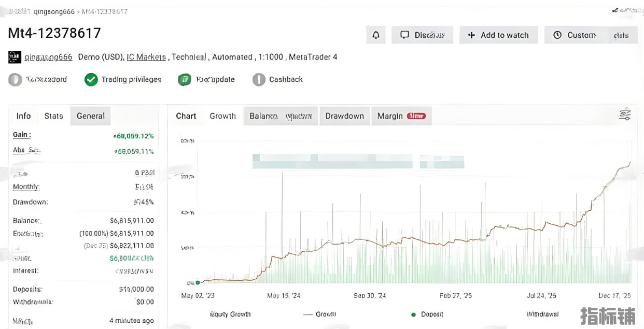This screenshot has width=644, height=329.
Task: Click the grey Cashback status icon
Action: click(259, 80)
